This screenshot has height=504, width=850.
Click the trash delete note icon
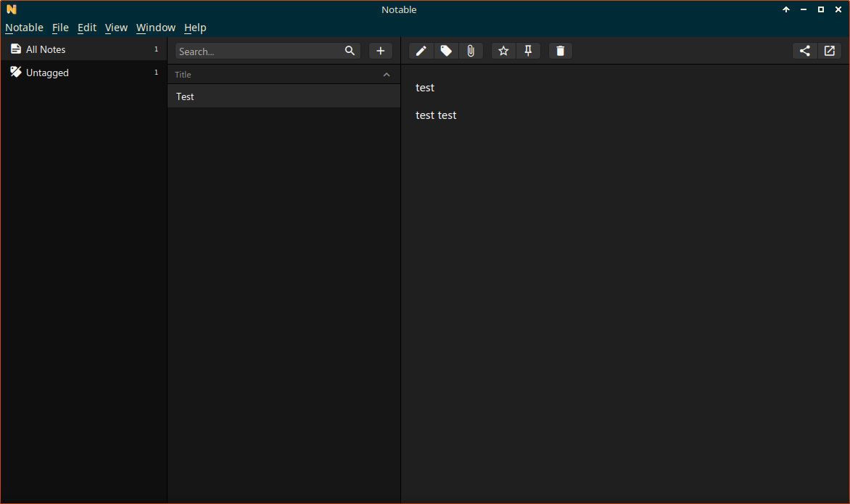point(561,51)
